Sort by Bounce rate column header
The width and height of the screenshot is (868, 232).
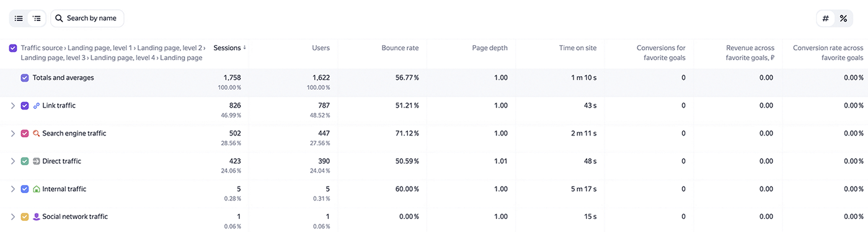[x=400, y=48]
